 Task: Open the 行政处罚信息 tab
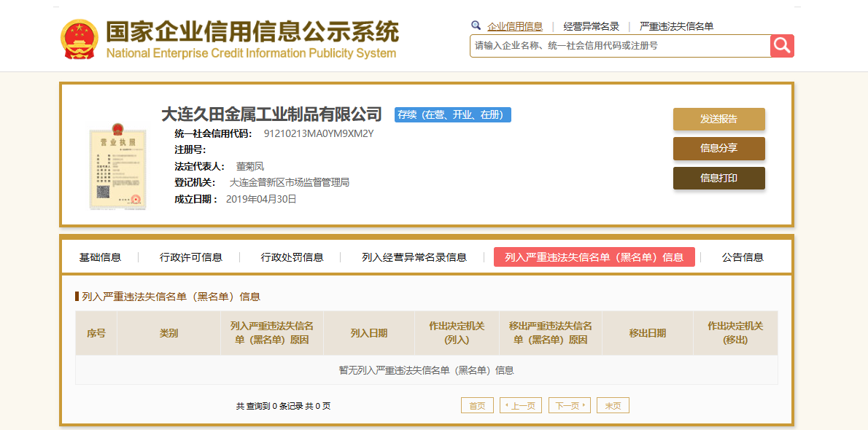coord(292,257)
